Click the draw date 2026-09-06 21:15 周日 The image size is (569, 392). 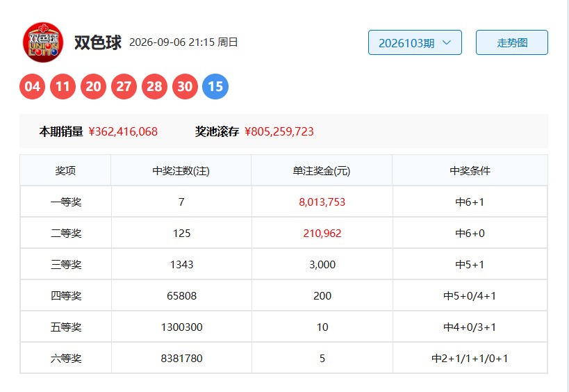183,42
